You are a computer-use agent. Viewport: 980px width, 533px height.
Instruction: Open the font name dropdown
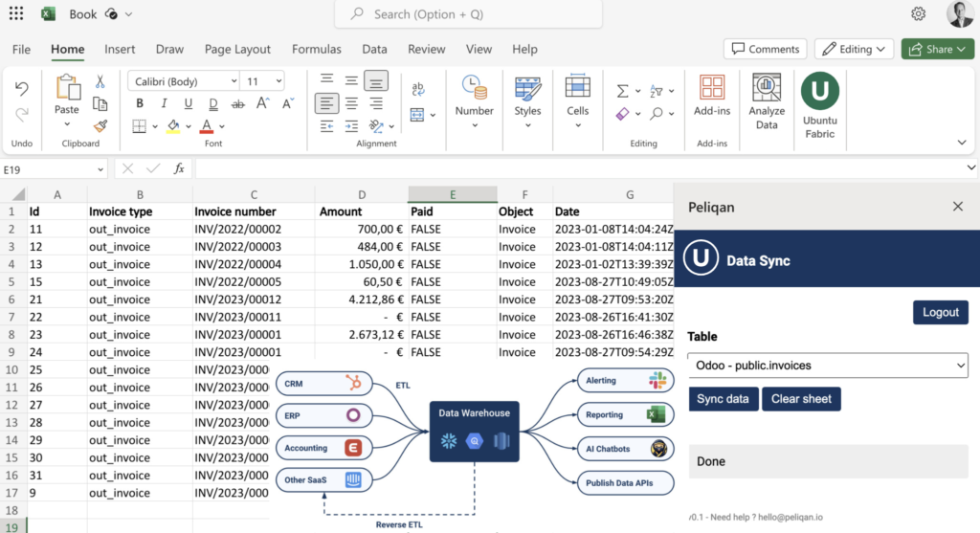[x=234, y=81]
